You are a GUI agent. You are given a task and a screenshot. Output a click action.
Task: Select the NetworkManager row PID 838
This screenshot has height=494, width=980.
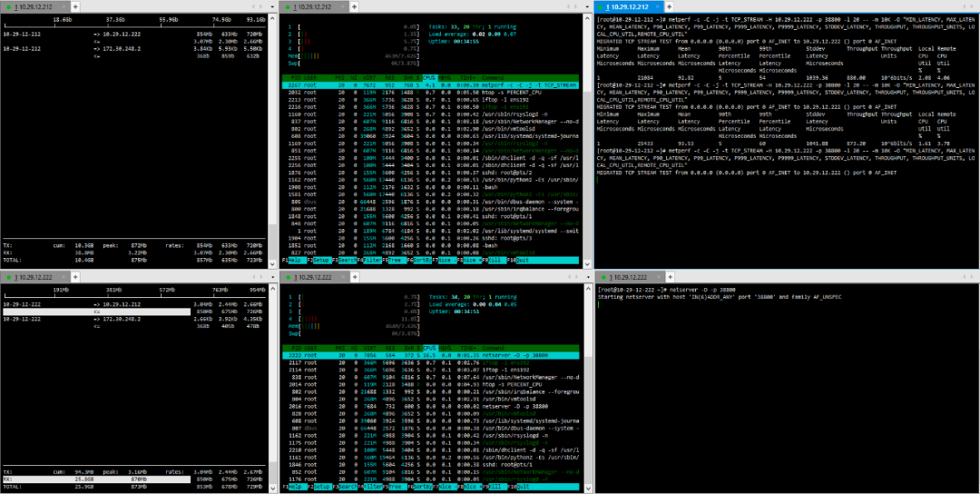(431, 377)
